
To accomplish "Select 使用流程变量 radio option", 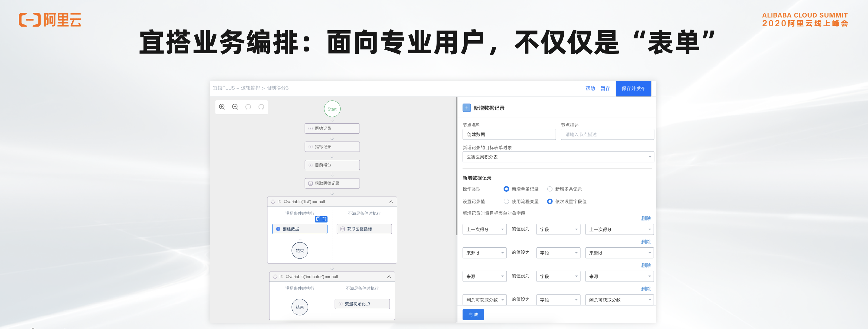I will (506, 201).
